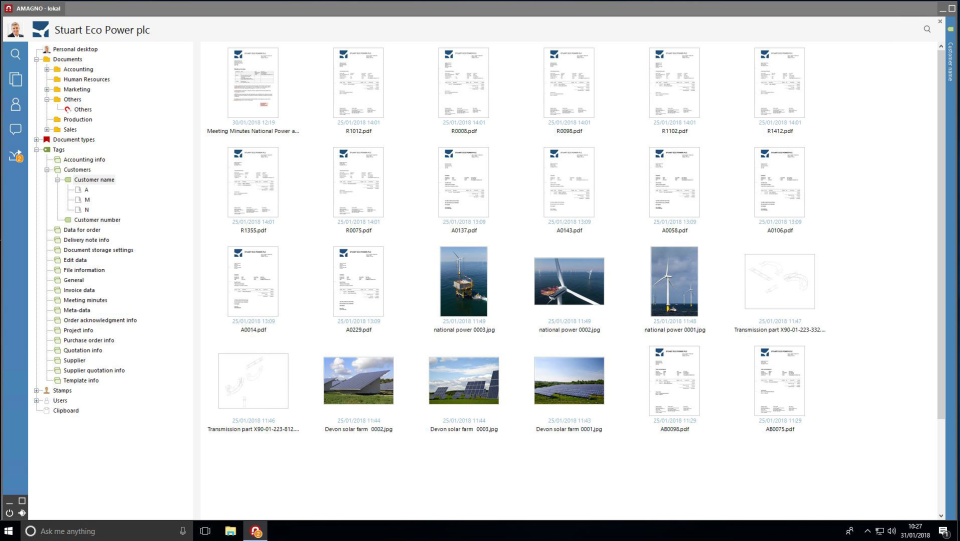Select Production folder in the tree

coord(78,119)
